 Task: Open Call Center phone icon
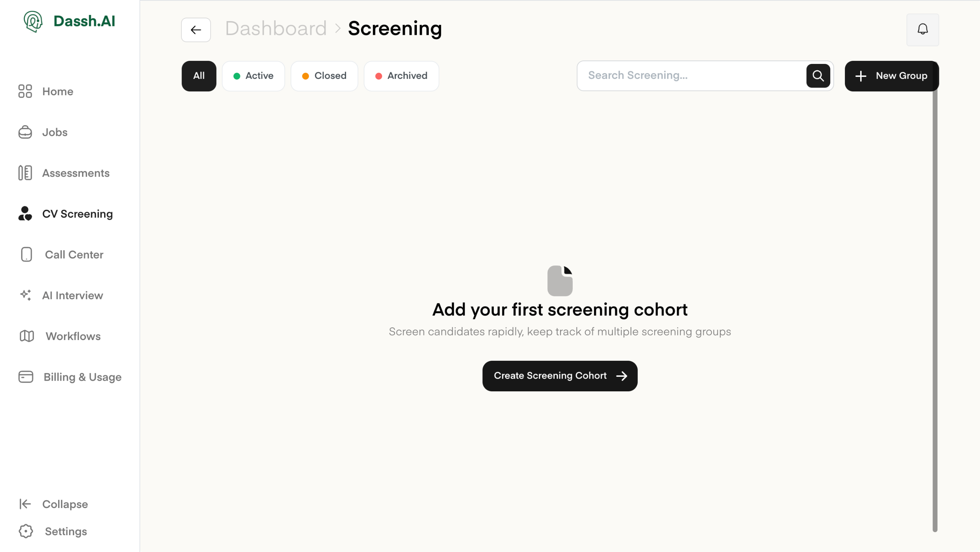(26, 254)
